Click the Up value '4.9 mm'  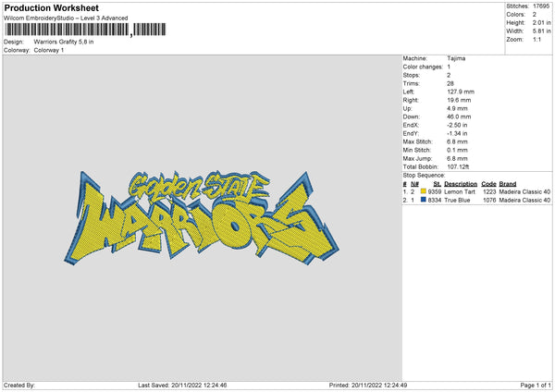click(457, 108)
